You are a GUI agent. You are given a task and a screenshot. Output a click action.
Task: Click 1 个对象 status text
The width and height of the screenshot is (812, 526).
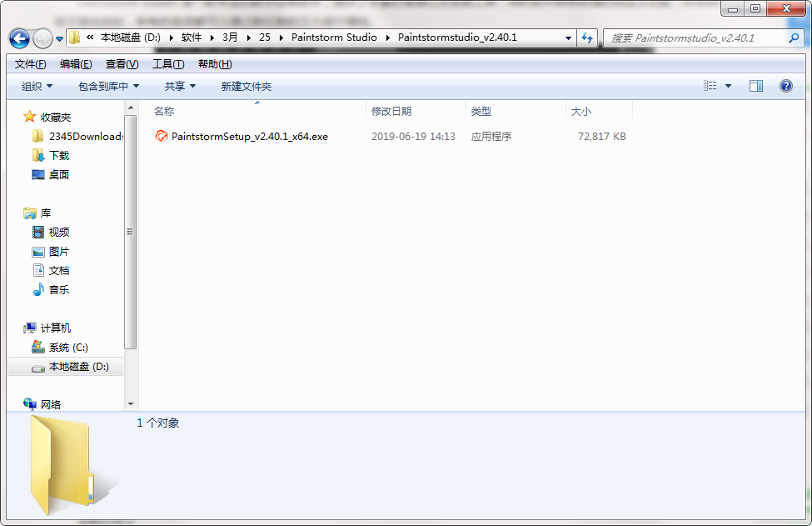tap(158, 423)
